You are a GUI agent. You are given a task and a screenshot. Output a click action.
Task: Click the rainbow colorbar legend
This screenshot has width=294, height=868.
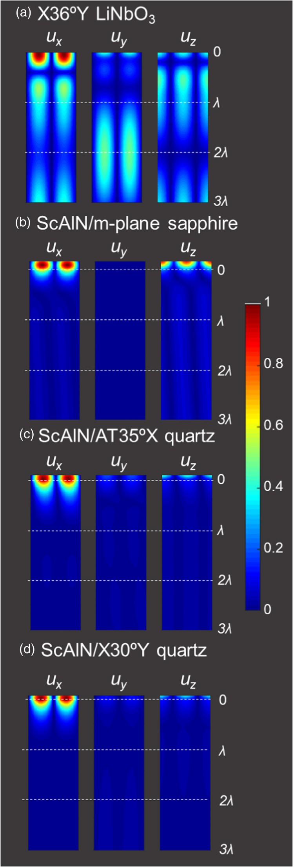253,457
